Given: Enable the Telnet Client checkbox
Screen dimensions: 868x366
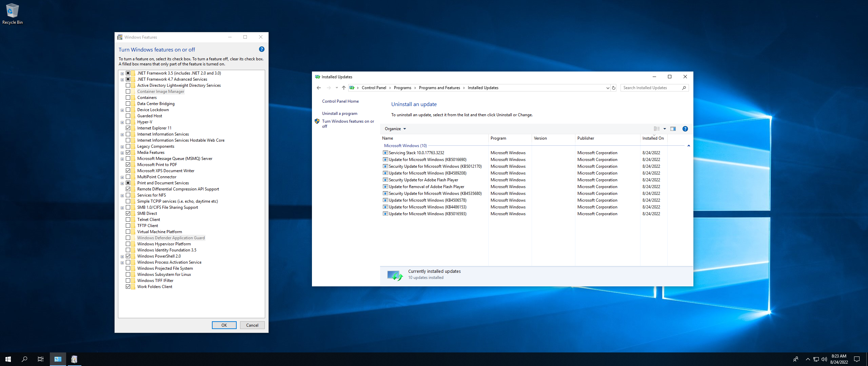Looking at the screenshot, I should [128, 220].
